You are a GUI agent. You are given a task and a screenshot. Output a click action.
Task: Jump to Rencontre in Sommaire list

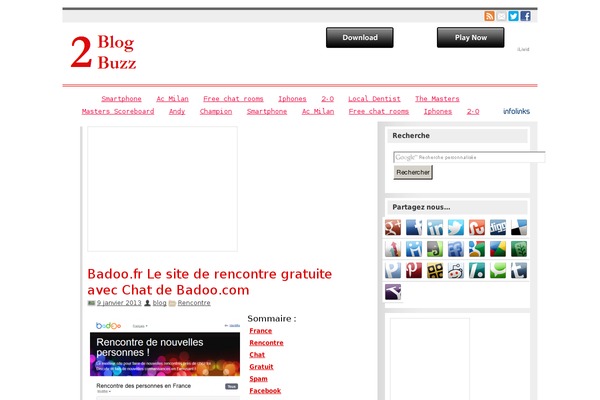click(x=266, y=343)
